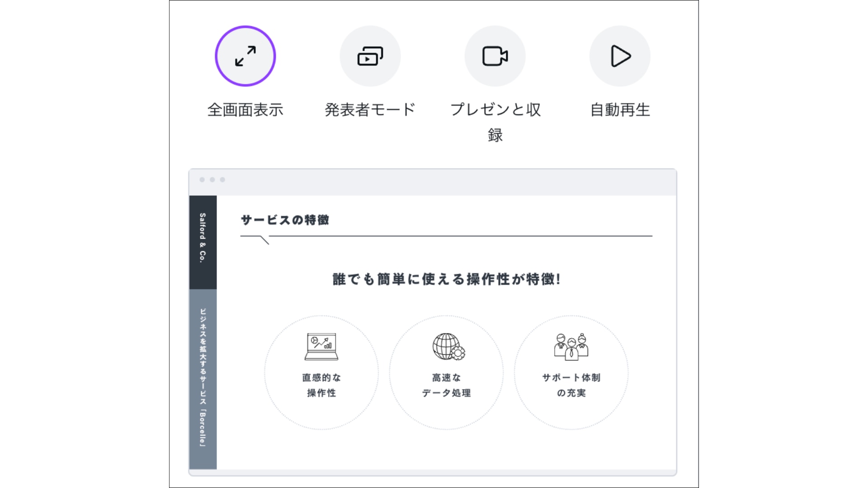This screenshot has width=868, height=488.
Task: Click the support team people icon
Action: [571, 347]
